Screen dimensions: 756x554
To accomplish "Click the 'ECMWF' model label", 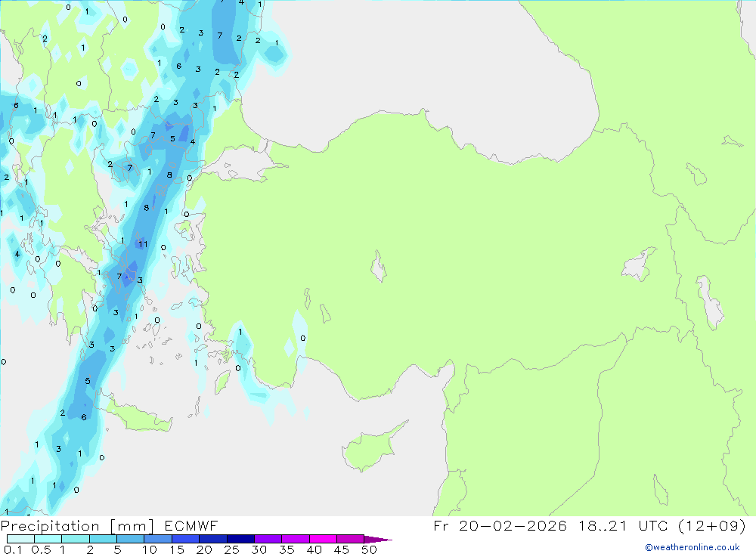I will click(191, 525).
